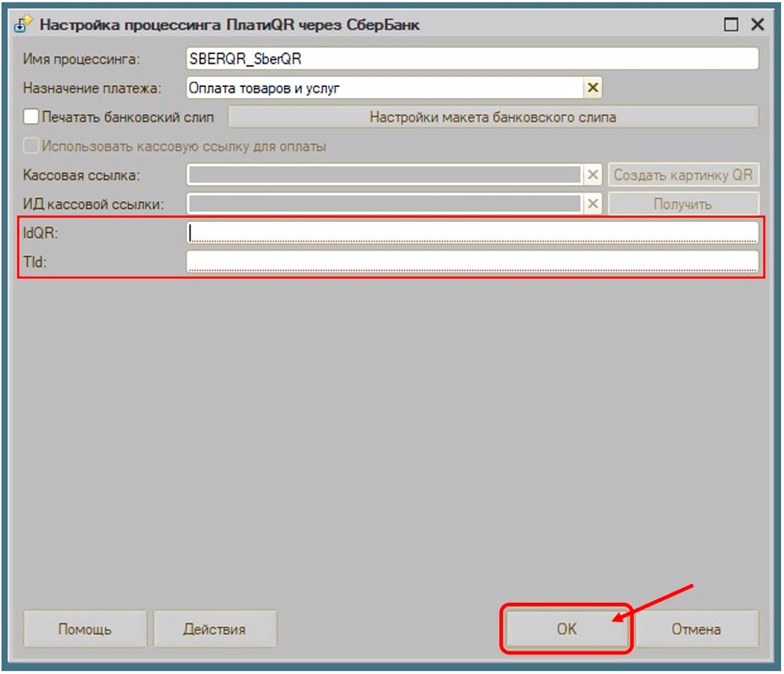Click the 'IdQR:' label text
Viewport: 784px width, 674px height.
tap(41, 233)
